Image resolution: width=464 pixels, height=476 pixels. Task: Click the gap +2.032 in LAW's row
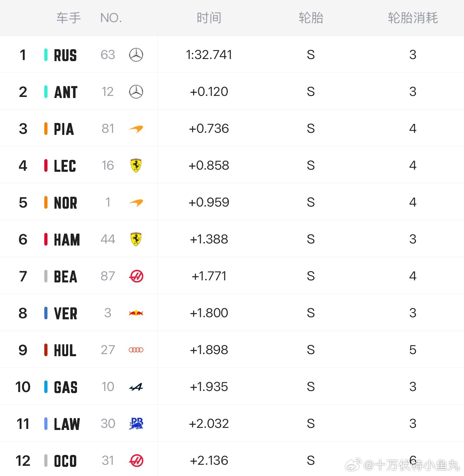(209, 424)
